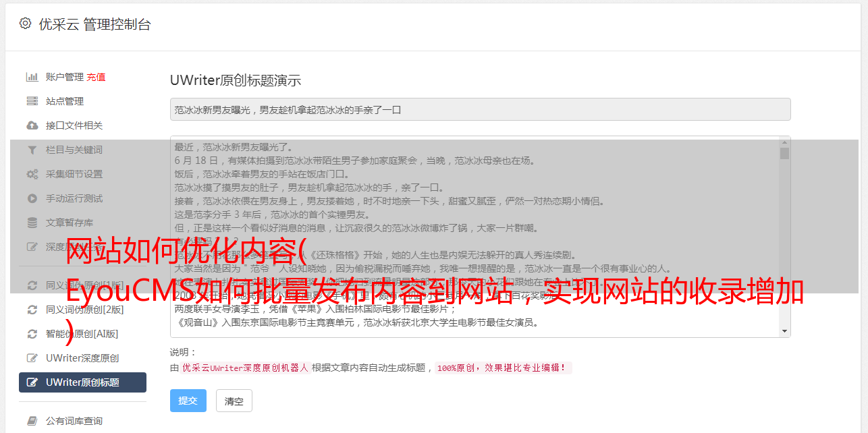Click the 栏目与关键词 filter icon
This screenshot has height=433, width=868.
[32, 150]
